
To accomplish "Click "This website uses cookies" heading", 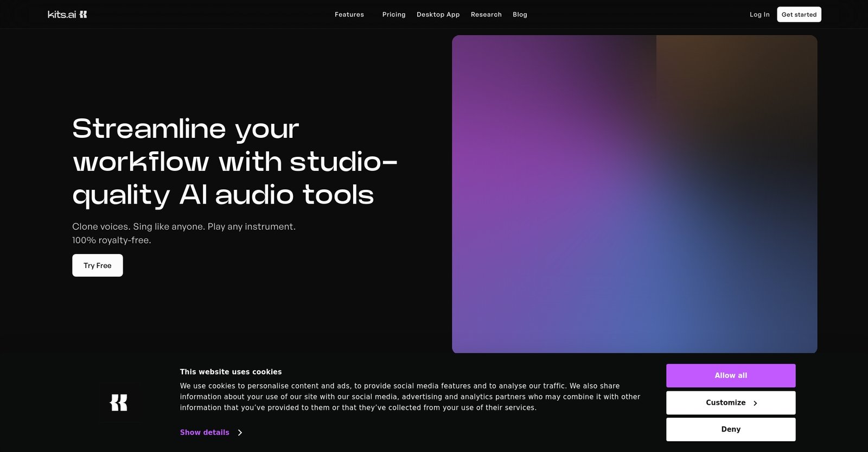I will (x=231, y=372).
